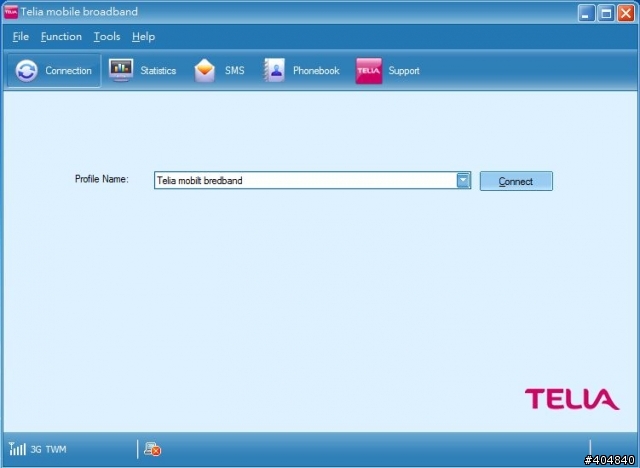Switch to the SMS tab label
The width and height of the screenshot is (640, 468).
[235, 71]
